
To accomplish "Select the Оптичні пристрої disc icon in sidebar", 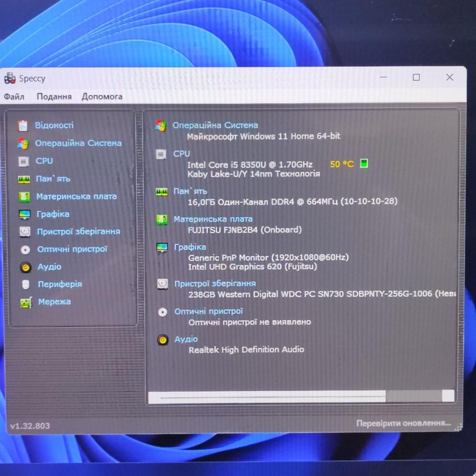I will tap(25, 250).
